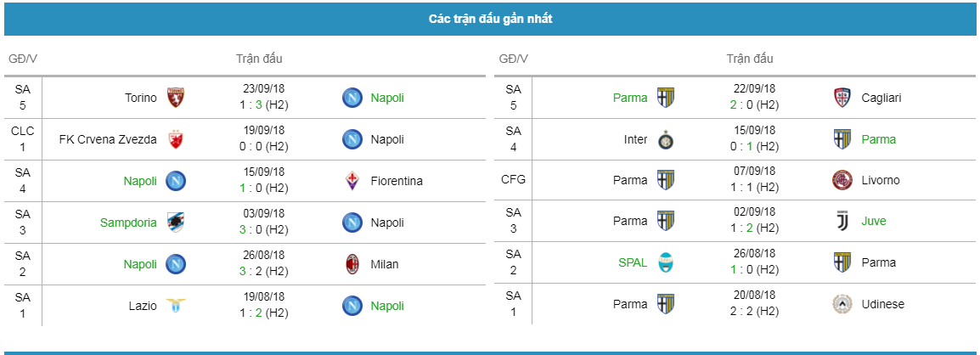Image resolution: width=980 pixels, height=355 pixels.
Task: Click the Udinese crest icon
Action: (x=843, y=304)
